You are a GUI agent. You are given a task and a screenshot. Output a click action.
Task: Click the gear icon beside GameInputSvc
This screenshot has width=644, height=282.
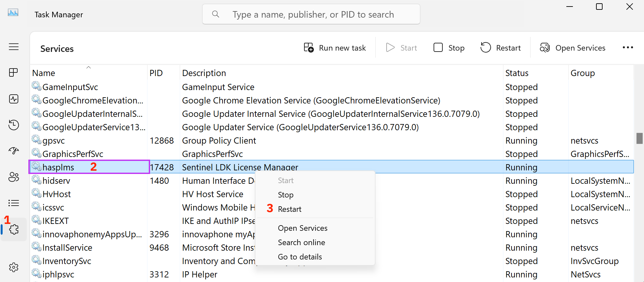click(36, 86)
